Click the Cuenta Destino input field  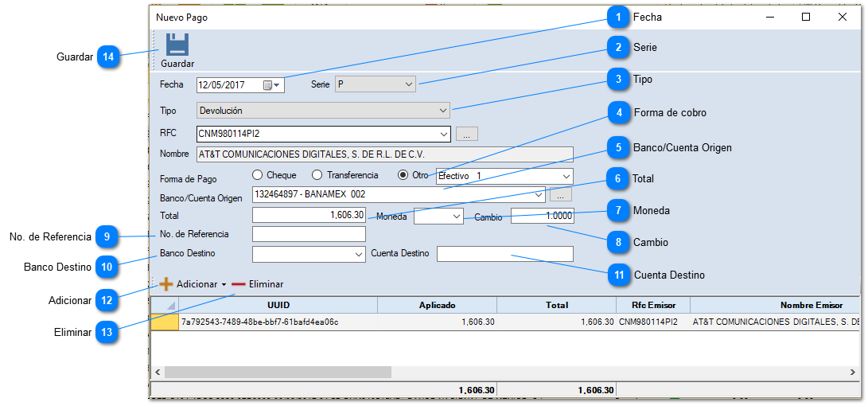point(504,254)
